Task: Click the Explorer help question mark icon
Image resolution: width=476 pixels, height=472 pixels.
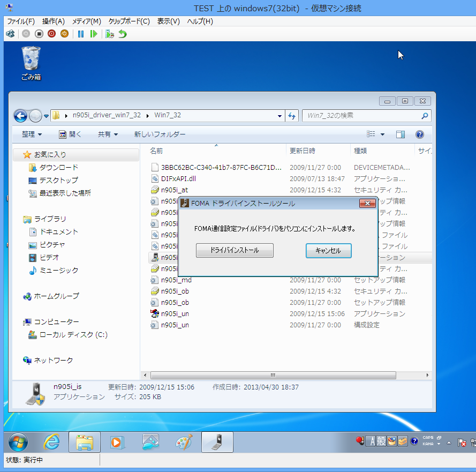Action: click(x=420, y=134)
